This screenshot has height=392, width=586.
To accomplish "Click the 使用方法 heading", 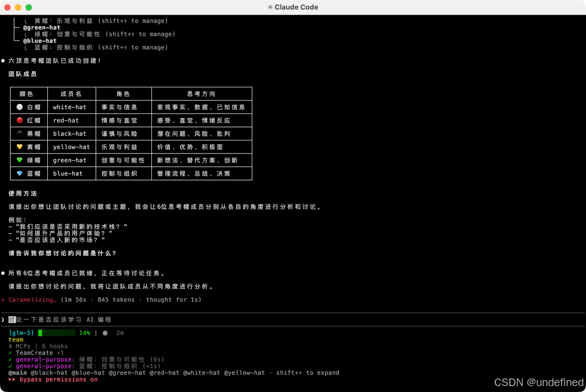I will coord(23,194).
